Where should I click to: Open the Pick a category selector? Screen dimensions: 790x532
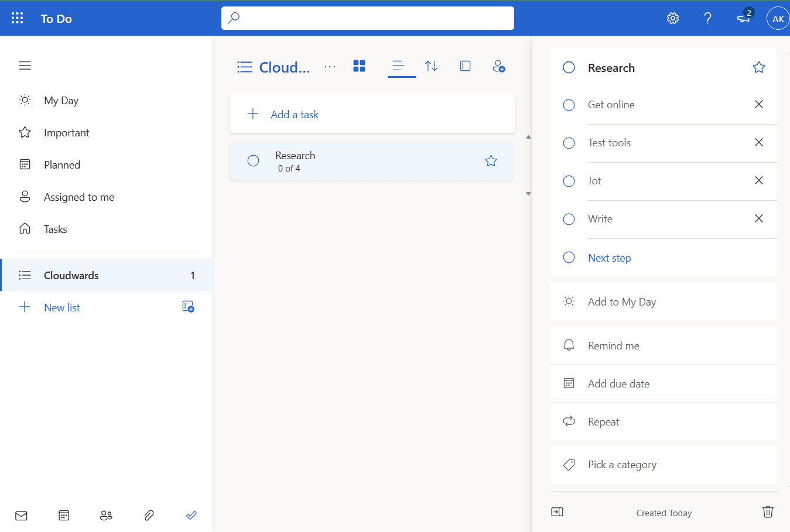pos(622,465)
